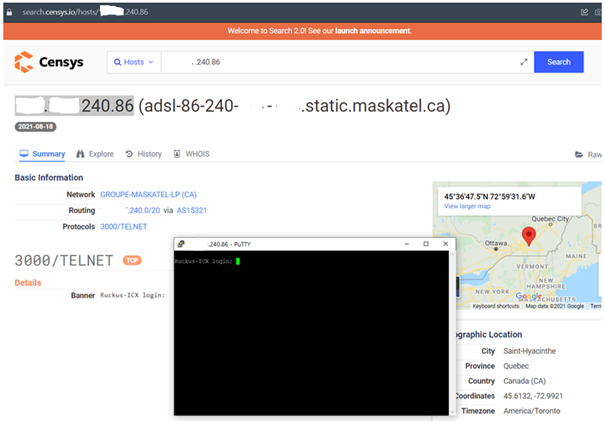This screenshot has width=605, height=423.
Task: Close the PuTTY window
Action: pos(446,244)
